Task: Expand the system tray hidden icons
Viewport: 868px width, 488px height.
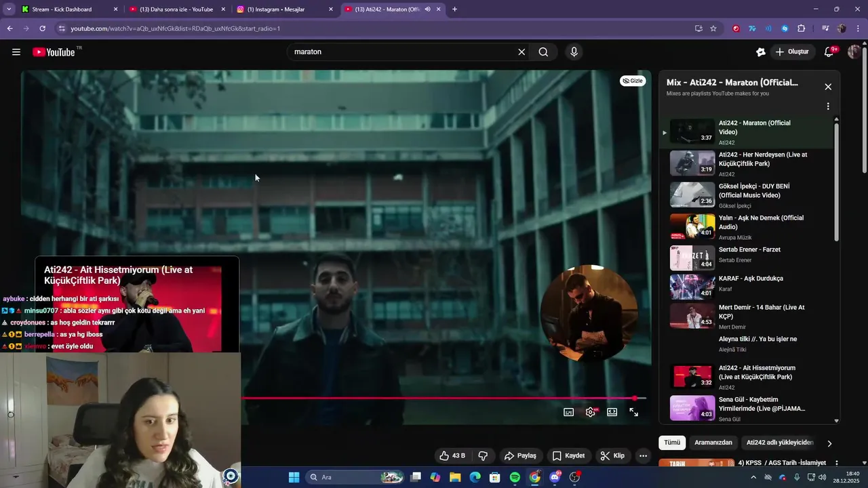Action: click(753, 477)
